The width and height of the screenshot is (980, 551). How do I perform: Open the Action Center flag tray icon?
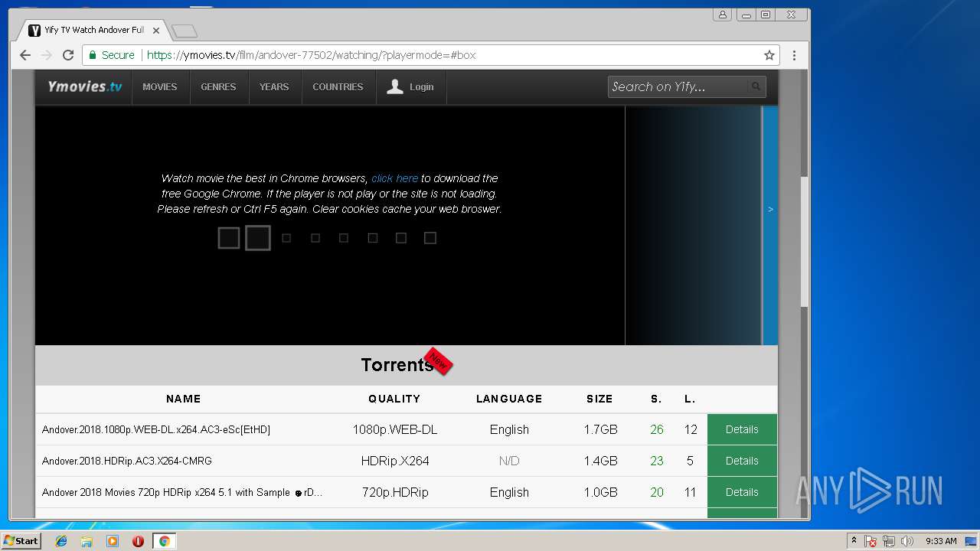click(871, 541)
